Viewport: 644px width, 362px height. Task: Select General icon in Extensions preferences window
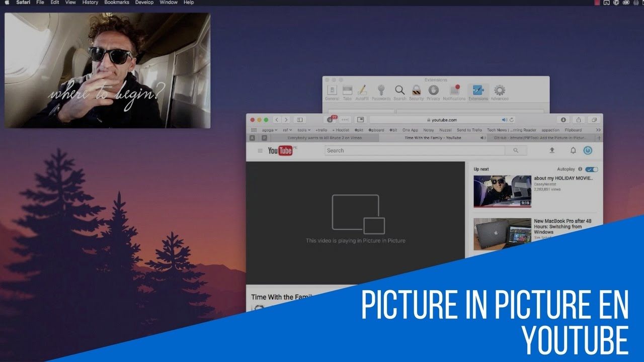[x=332, y=93]
